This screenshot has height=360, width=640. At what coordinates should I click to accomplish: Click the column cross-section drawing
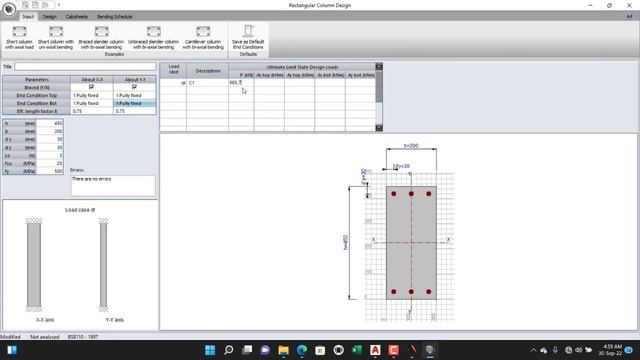[411, 243]
